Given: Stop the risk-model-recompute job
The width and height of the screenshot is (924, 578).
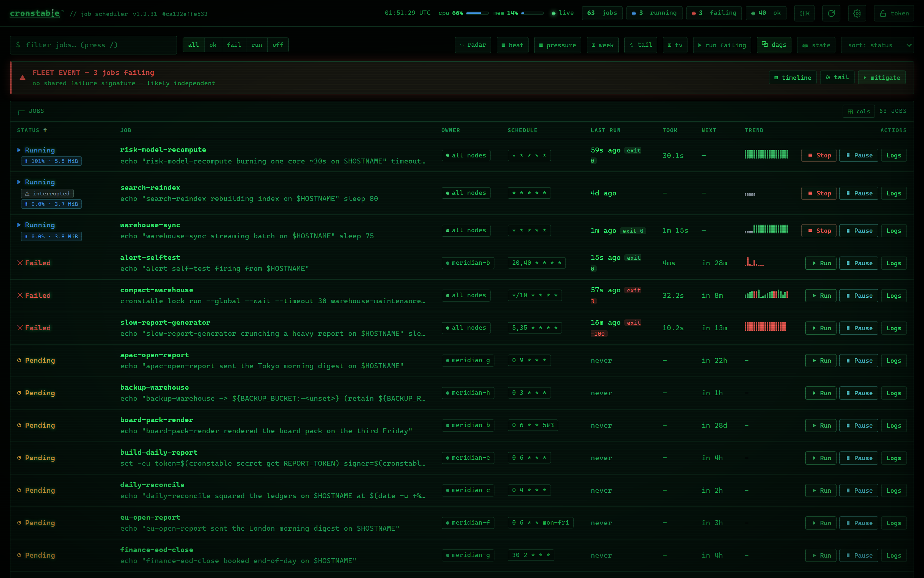Looking at the screenshot, I should pos(819,156).
